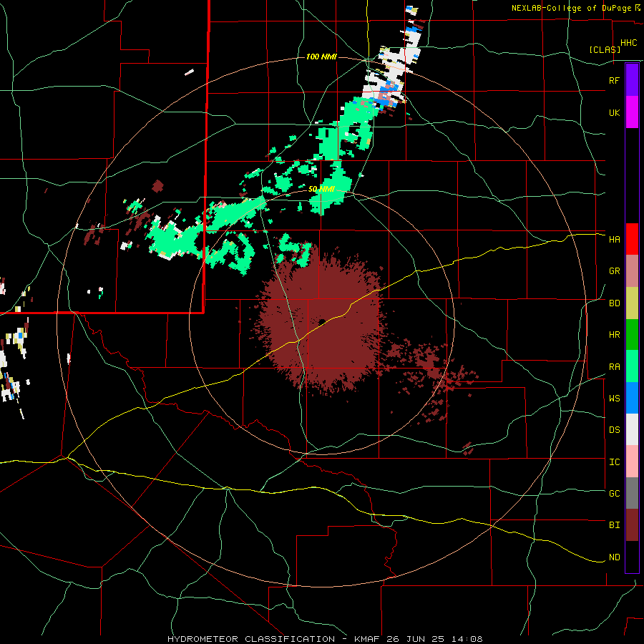Click the GR salmon legend swatch
The width and height of the screenshot is (644, 644).
click(632, 271)
